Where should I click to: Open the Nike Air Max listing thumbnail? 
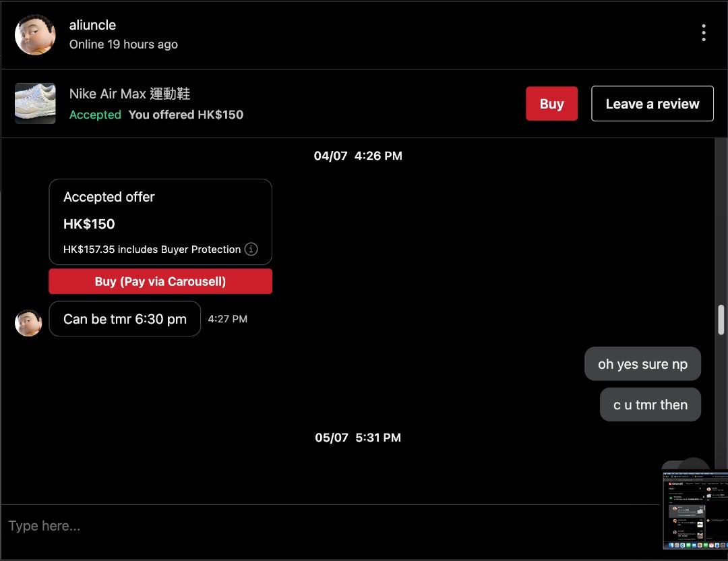pos(35,104)
